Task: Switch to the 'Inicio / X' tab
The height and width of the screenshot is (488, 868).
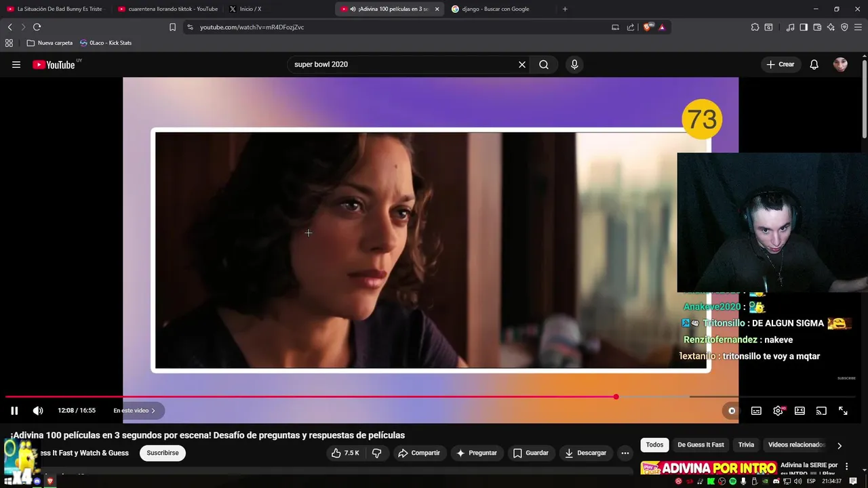Action: point(278,9)
